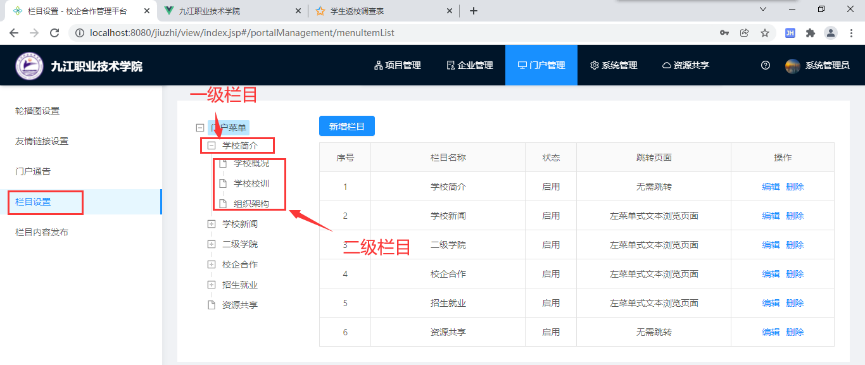Click the college logo emblem
865x365 pixels.
28,66
